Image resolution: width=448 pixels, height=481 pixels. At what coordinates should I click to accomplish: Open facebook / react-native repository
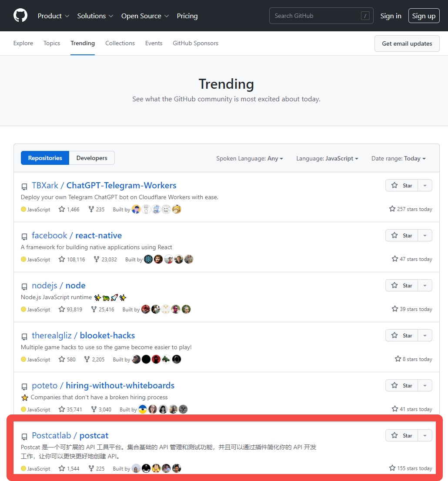click(x=77, y=236)
